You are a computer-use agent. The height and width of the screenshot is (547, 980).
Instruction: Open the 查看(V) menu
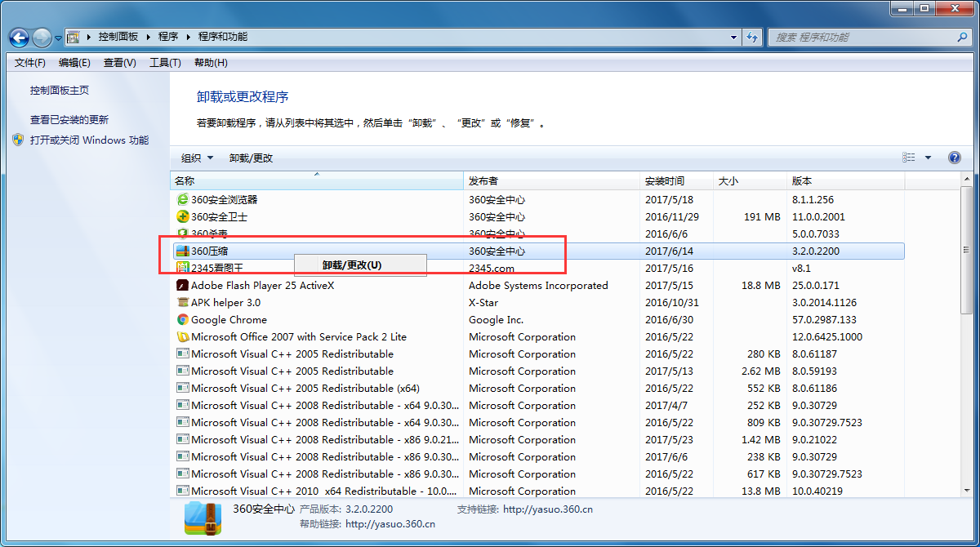(120, 63)
